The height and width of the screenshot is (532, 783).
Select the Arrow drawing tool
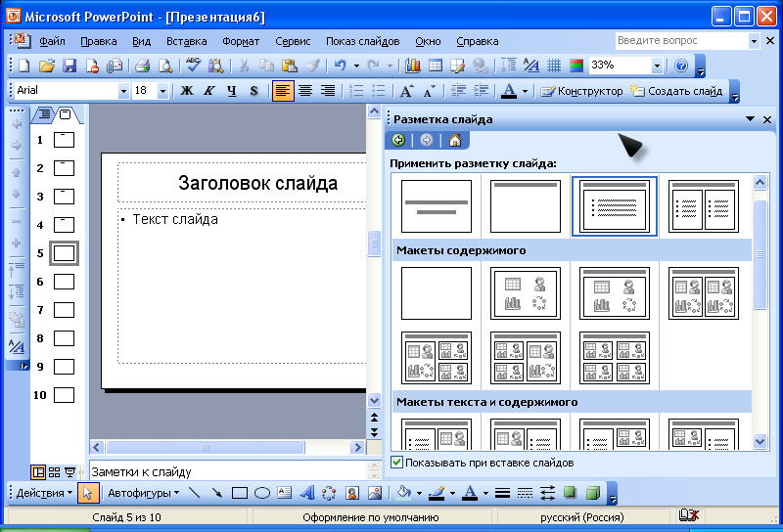pyautogui.click(x=216, y=493)
